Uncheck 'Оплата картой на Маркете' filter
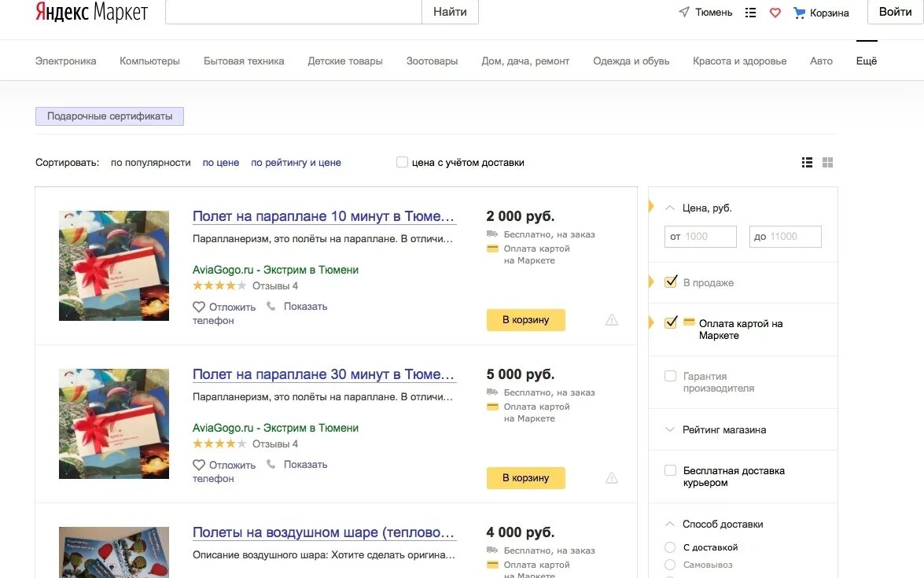Image resolution: width=924 pixels, height=578 pixels. click(x=671, y=323)
